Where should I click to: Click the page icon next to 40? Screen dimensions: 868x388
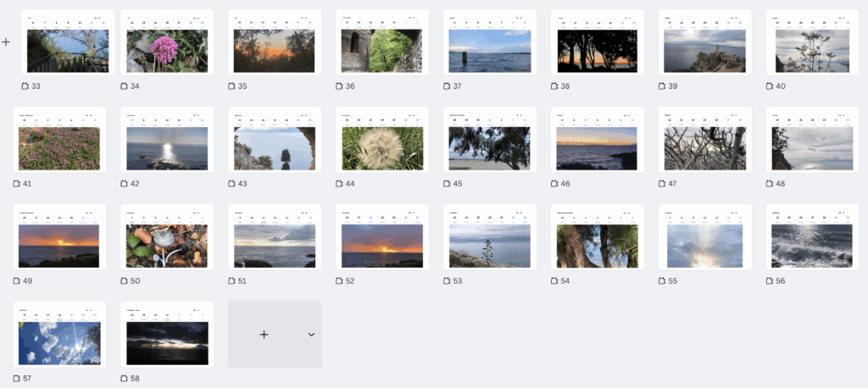pos(770,86)
